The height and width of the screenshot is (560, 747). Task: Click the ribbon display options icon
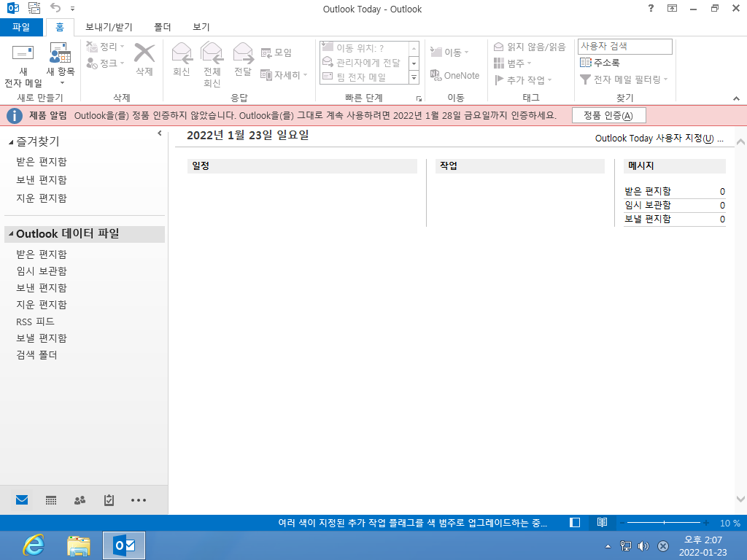tap(672, 8)
